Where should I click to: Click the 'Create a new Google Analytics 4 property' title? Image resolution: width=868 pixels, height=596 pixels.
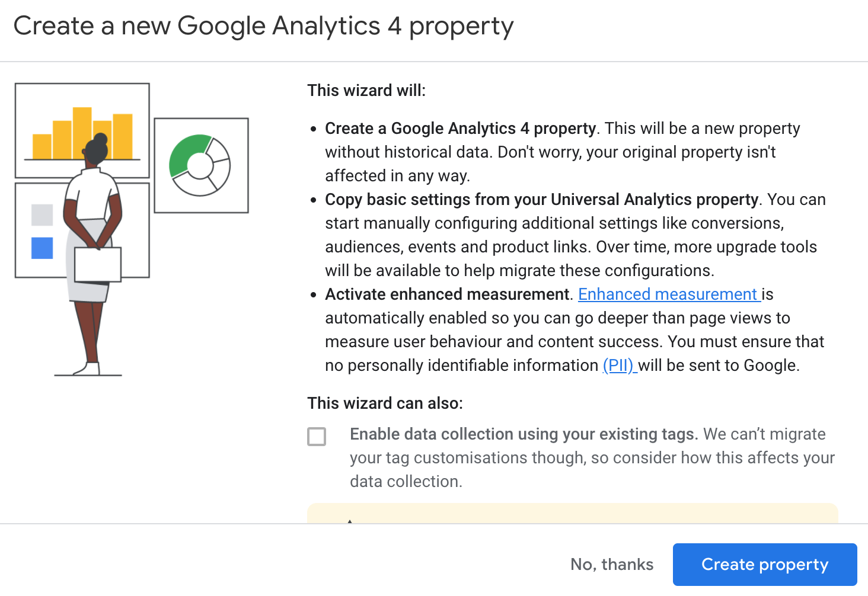pos(263,27)
